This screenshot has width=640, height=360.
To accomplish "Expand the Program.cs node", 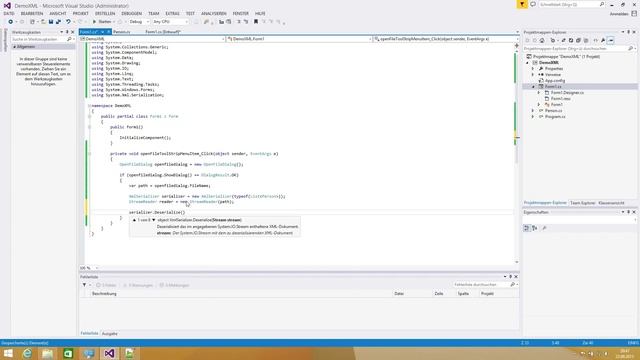I will [x=533, y=117].
